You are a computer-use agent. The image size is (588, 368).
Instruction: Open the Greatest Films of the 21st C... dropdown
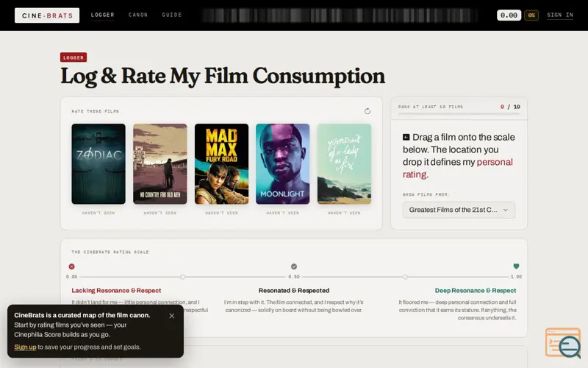coord(459,210)
